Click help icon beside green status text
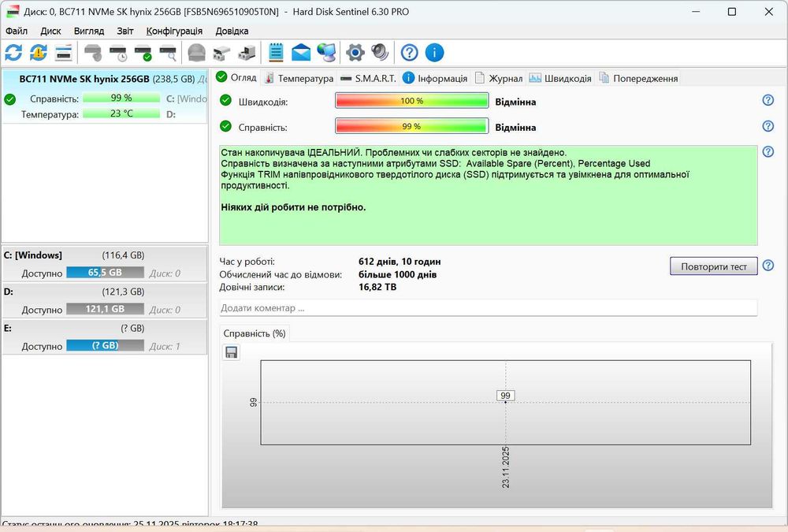Screen dimensions: 788x532 [x=768, y=151]
